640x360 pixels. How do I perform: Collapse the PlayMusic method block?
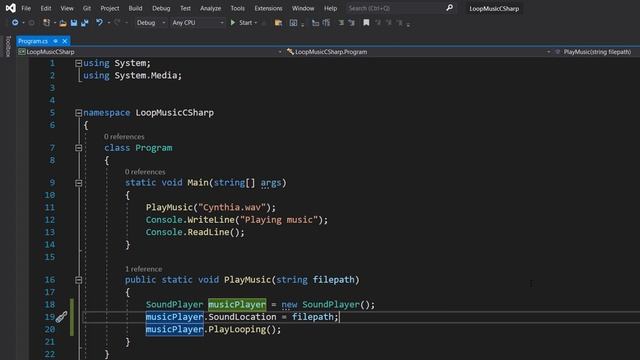point(78,280)
